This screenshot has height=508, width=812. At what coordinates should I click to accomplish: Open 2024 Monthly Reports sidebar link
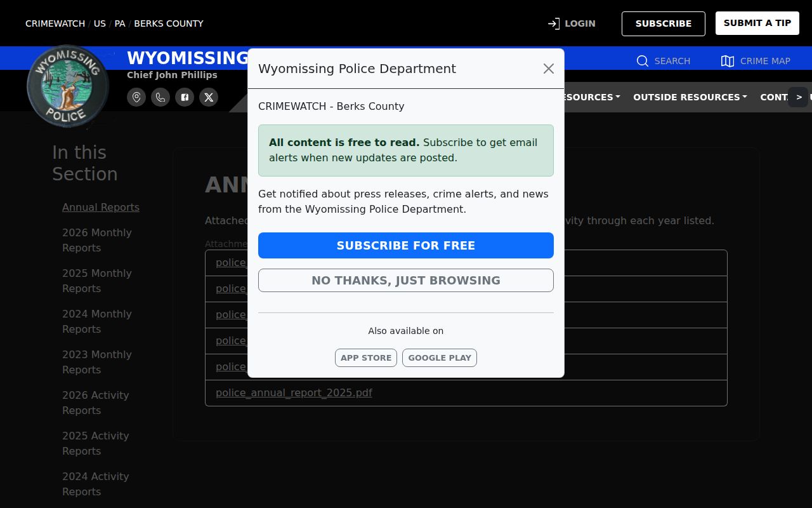coord(97,321)
